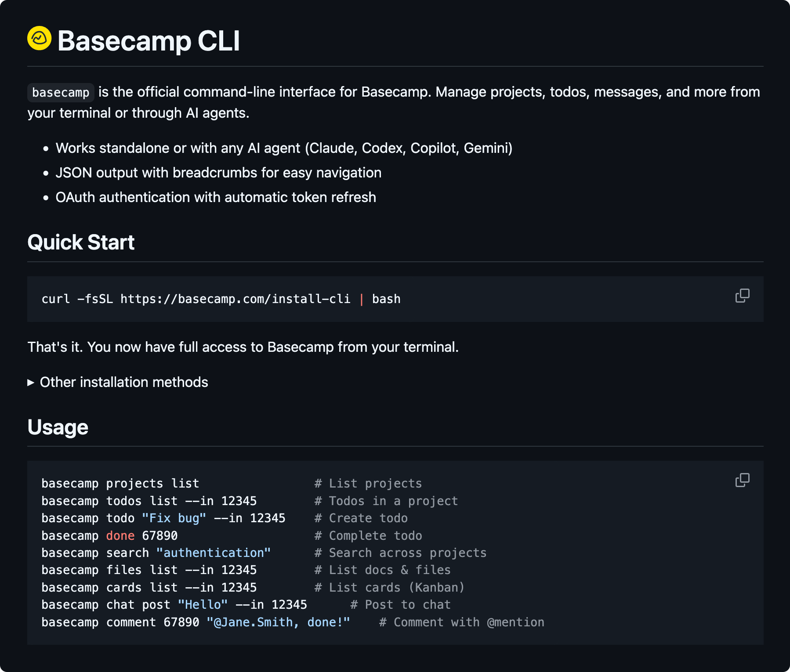Click the "# Comment with @mention" comment

pos(462,622)
